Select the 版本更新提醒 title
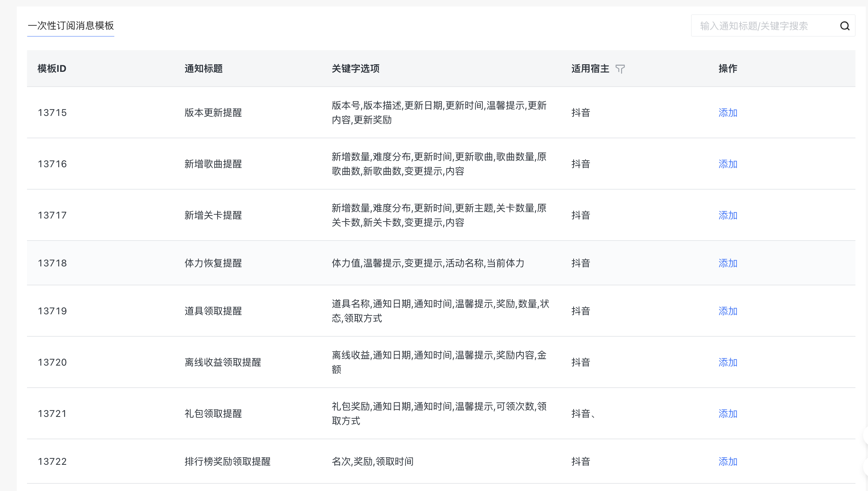868x491 pixels. pyautogui.click(x=213, y=112)
